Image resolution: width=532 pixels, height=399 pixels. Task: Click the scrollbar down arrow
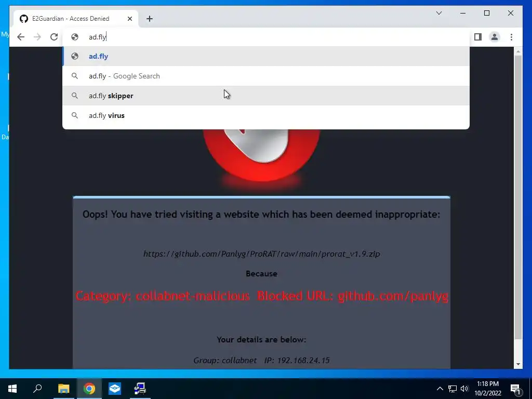[518, 364]
